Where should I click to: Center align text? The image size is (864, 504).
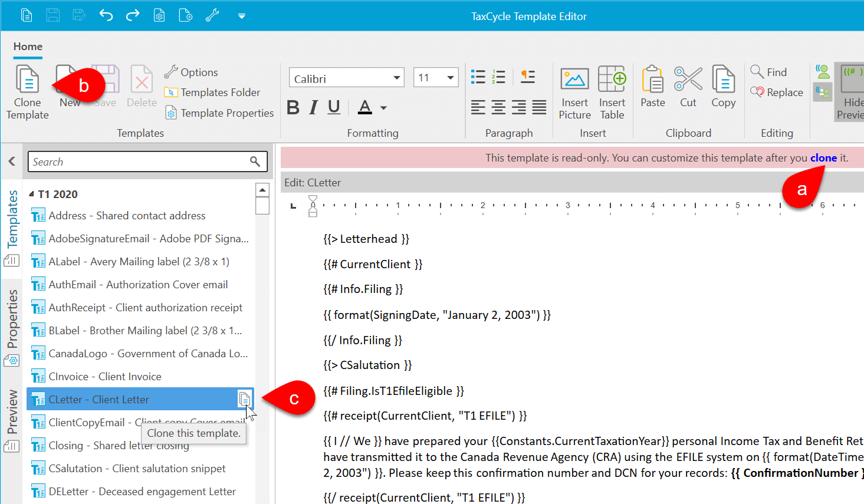pos(498,107)
